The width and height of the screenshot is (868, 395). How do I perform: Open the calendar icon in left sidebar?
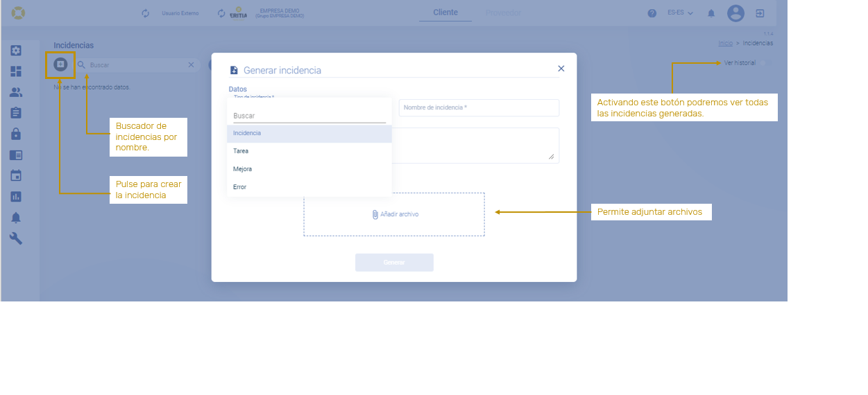pyautogui.click(x=16, y=175)
